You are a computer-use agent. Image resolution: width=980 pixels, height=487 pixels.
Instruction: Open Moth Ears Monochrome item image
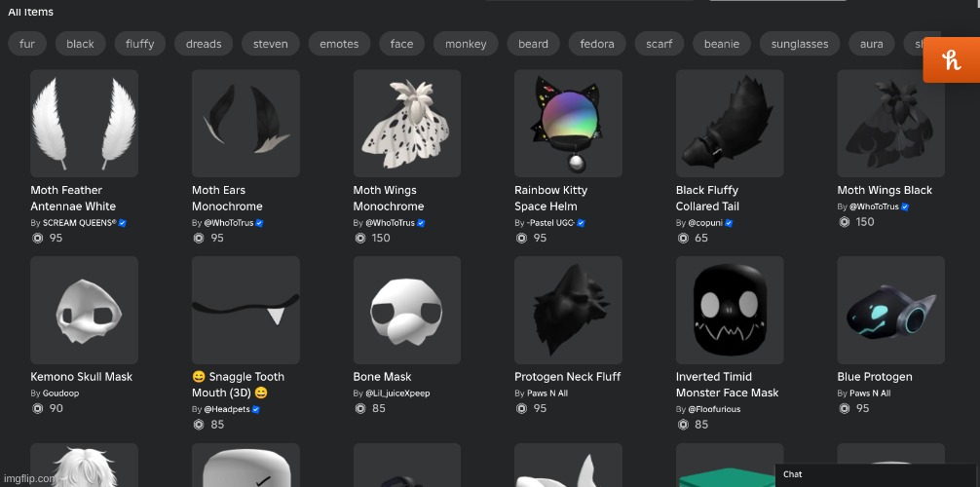click(245, 123)
